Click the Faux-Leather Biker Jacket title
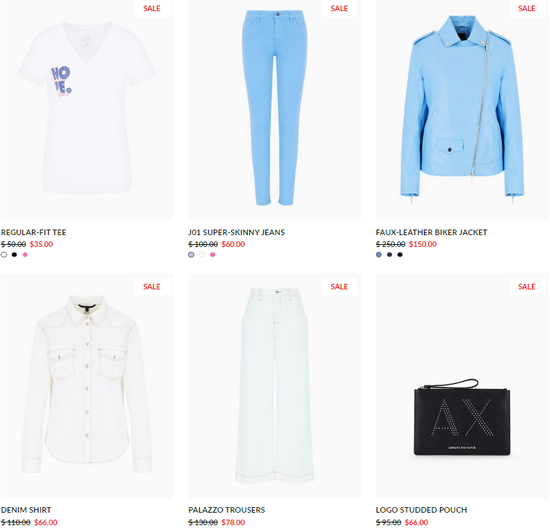Viewport: 550px width, 528px height. point(431,232)
